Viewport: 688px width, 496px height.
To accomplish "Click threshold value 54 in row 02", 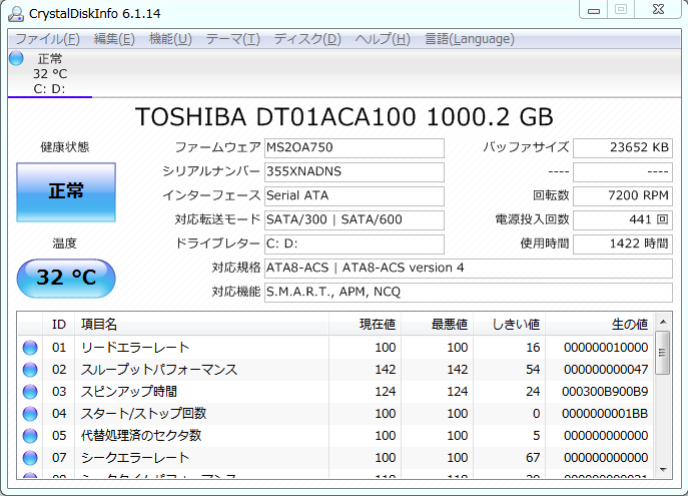I will (x=533, y=370).
